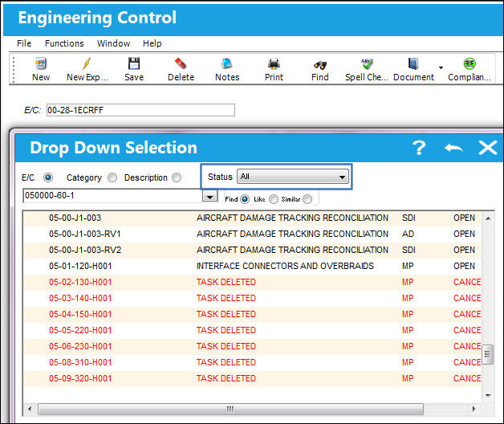
Task: Click the vertical scrollbar down arrow
Action: pyautogui.click(x=488, y=396)
